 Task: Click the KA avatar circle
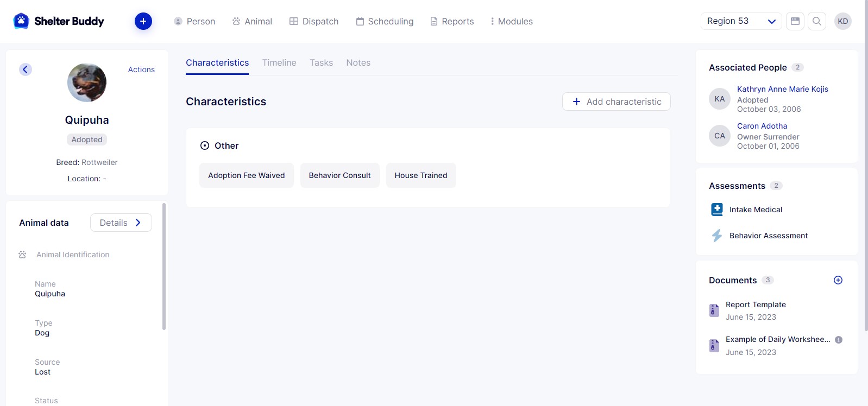(x=720, y=99)
